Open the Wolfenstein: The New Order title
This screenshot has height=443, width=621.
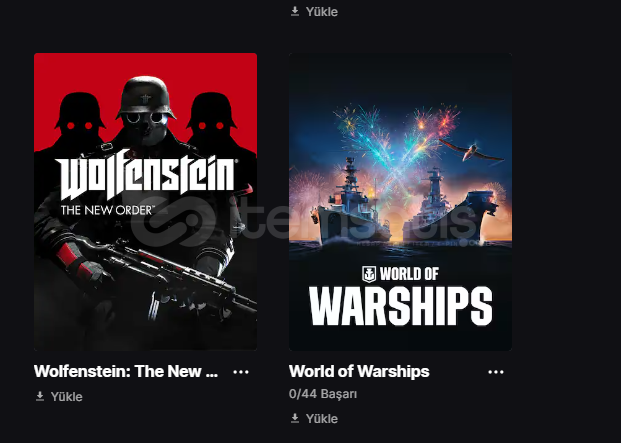coord(126,371)
